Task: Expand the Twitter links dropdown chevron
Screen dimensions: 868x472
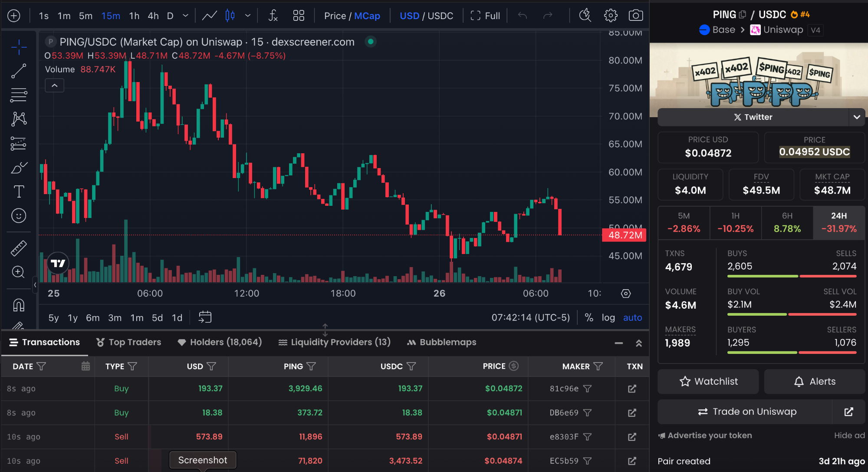Action: pyautogui.click(x=857, y=117)
